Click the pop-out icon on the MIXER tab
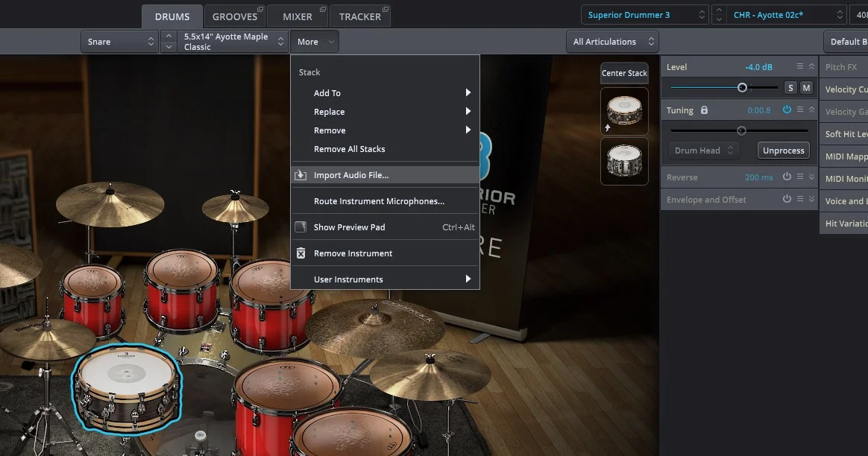The image size is (868, 456). (324, 9)
